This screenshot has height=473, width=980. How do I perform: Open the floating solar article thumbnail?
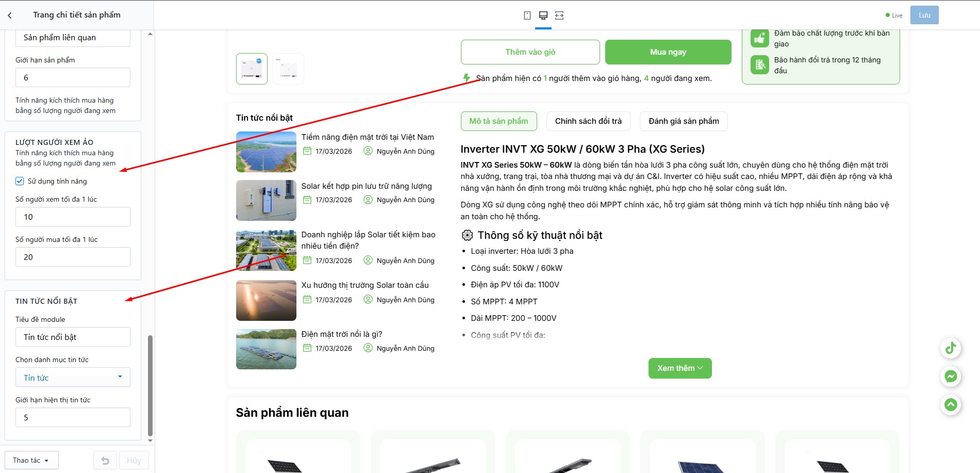click(x=266, y=349)
